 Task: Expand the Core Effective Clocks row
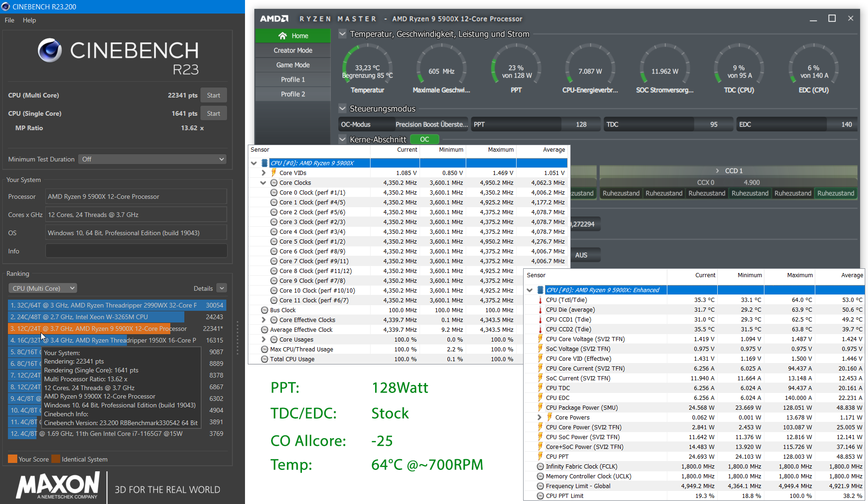coord(264,320)
